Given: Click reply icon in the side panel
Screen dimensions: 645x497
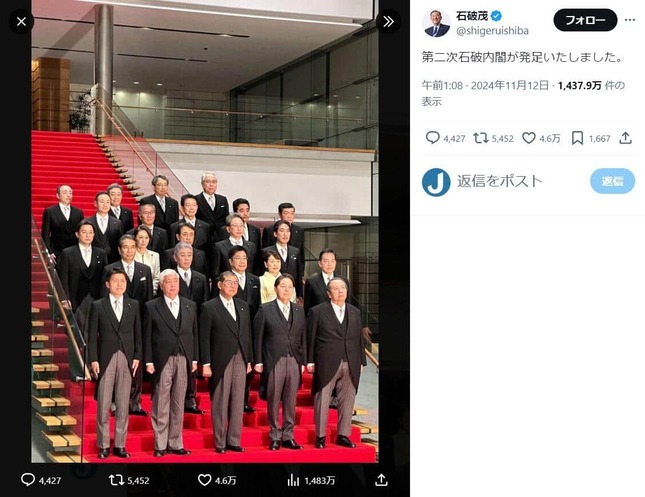Looking at the screenshot, I should click(432, 138).
